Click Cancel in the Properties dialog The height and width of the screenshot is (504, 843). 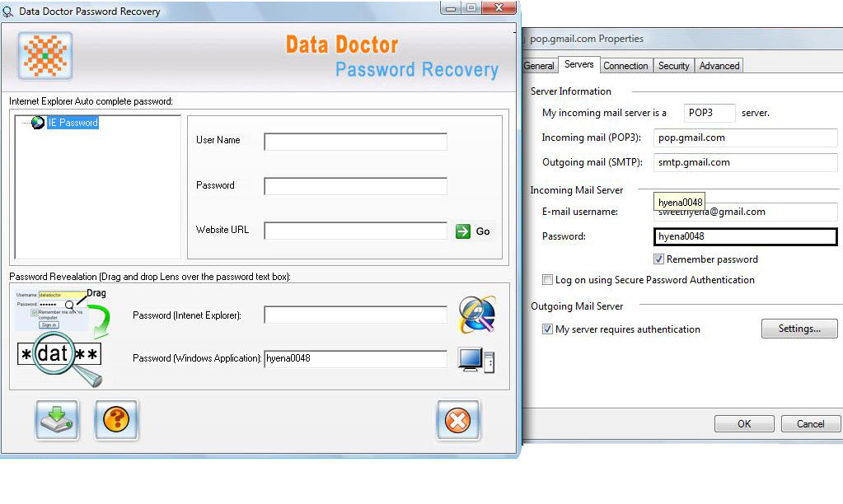point(810,423)
